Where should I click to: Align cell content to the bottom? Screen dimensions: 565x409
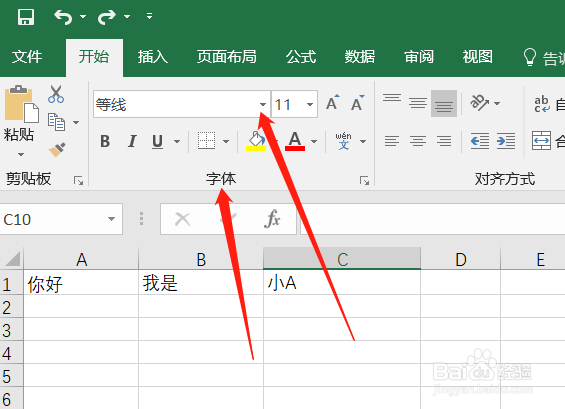pos(444,104)
